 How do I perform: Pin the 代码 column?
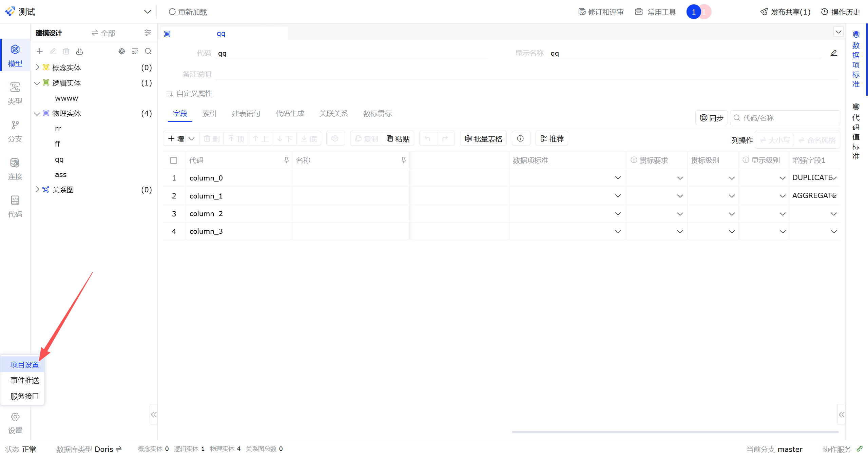click(x=287, y=160)
